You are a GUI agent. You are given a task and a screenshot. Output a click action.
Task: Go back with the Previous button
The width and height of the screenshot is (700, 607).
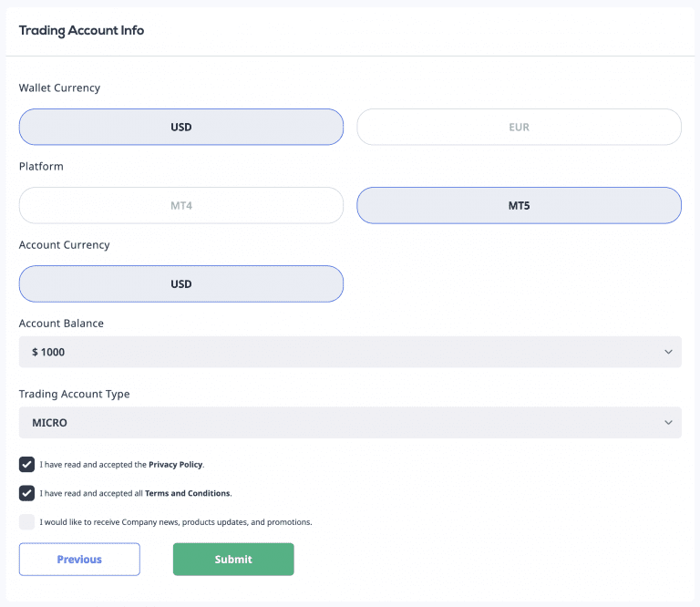pyautogui.click(x=79, y=560)
